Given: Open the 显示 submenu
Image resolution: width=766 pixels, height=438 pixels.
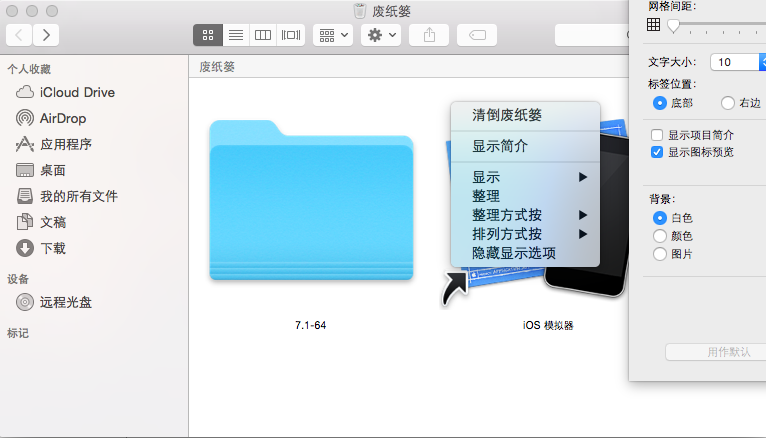Looking at the screenshot, I should (525, 177).
